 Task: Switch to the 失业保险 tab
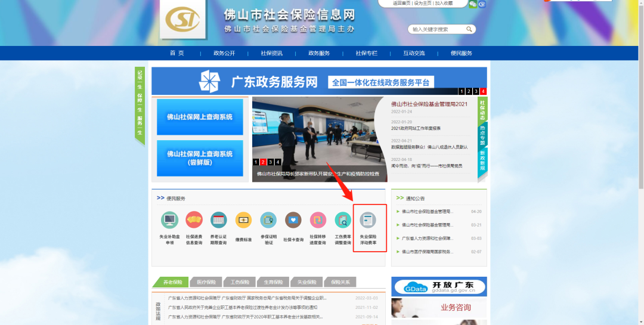click(307, 282)
